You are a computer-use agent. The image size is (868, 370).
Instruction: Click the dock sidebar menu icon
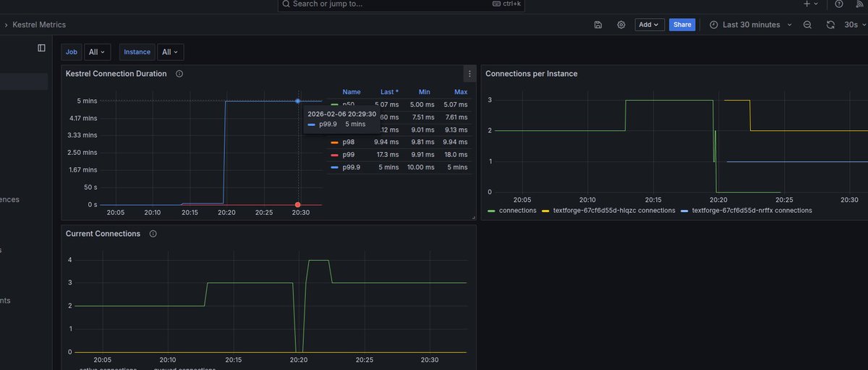point(41,48)
